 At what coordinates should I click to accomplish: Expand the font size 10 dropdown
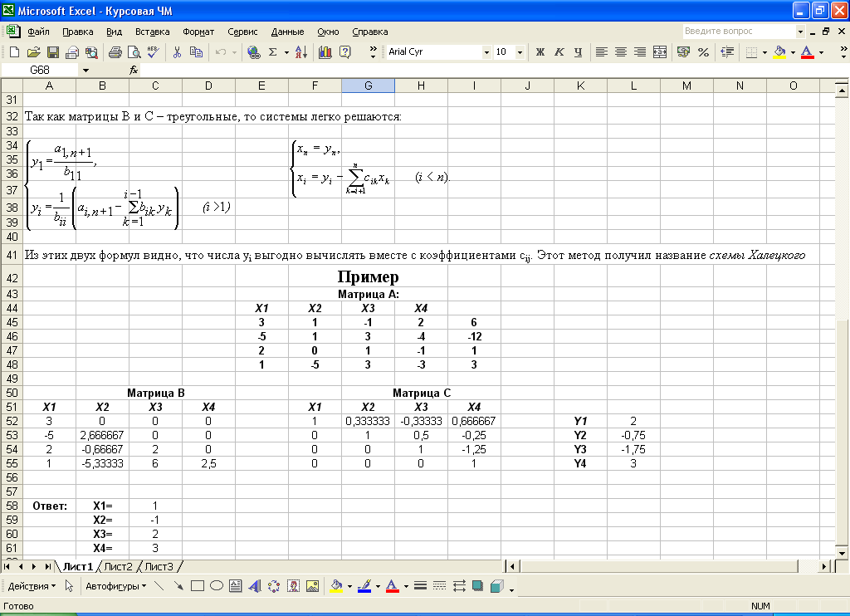[520, 52]
